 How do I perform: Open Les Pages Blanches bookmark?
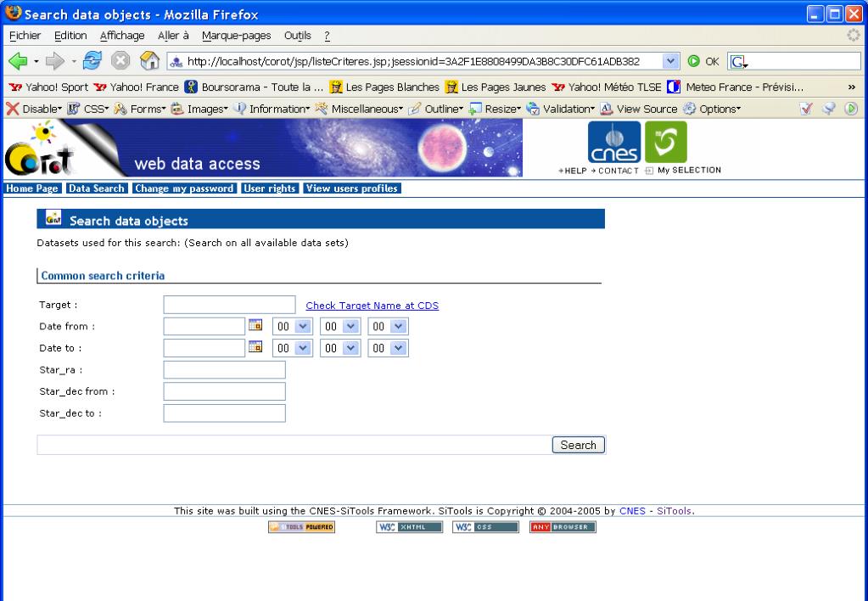[384, 87]
